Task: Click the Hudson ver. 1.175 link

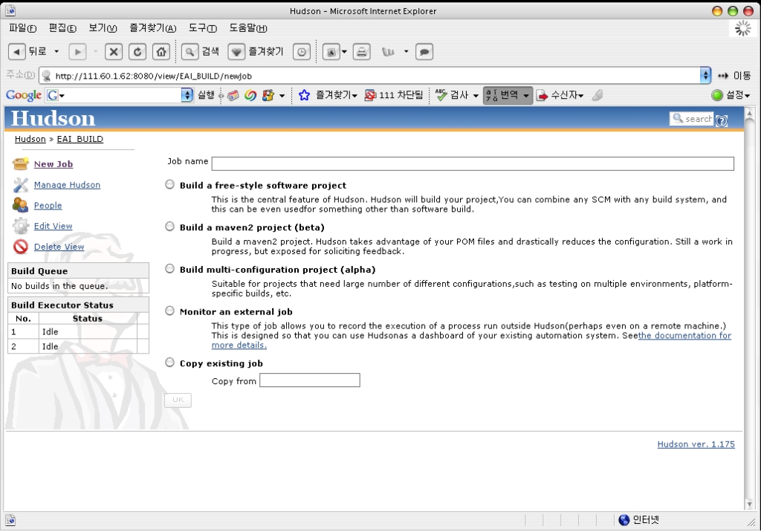Action: 696,444
